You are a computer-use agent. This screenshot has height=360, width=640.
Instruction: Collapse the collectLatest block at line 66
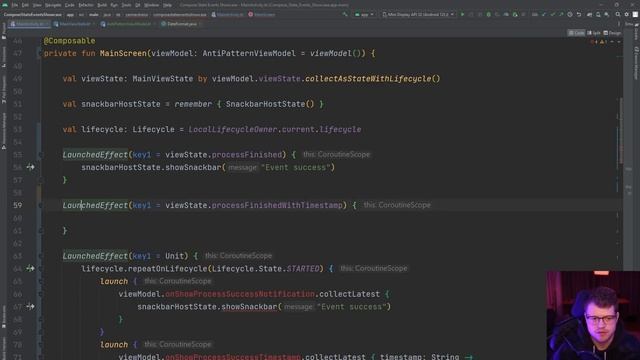pyautogui.click(x=40, y=294)
